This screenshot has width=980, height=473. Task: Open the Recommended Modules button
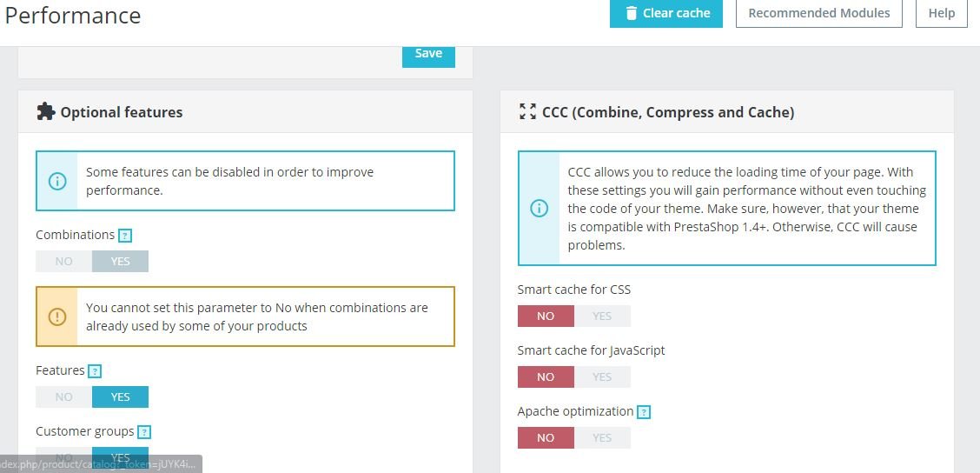click(818, 13)
